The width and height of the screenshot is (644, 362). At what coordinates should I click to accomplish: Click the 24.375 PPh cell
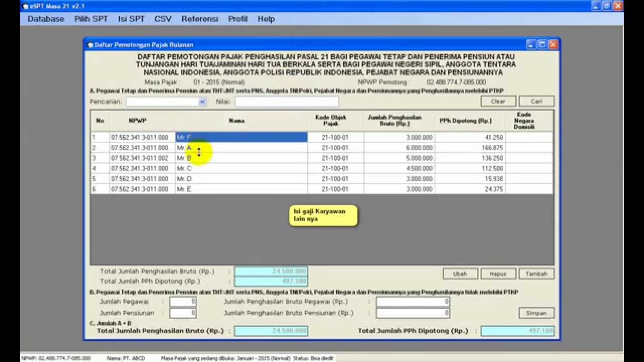pos(470,189)
